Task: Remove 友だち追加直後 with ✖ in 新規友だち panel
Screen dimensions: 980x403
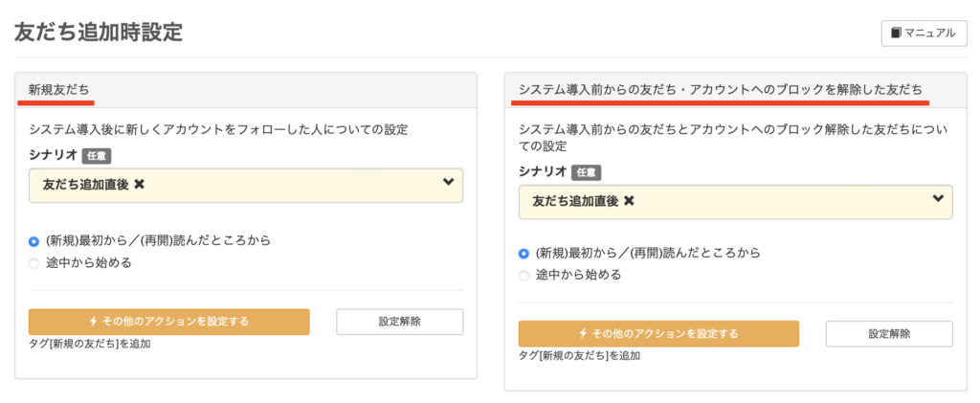Action: (140, 185)
